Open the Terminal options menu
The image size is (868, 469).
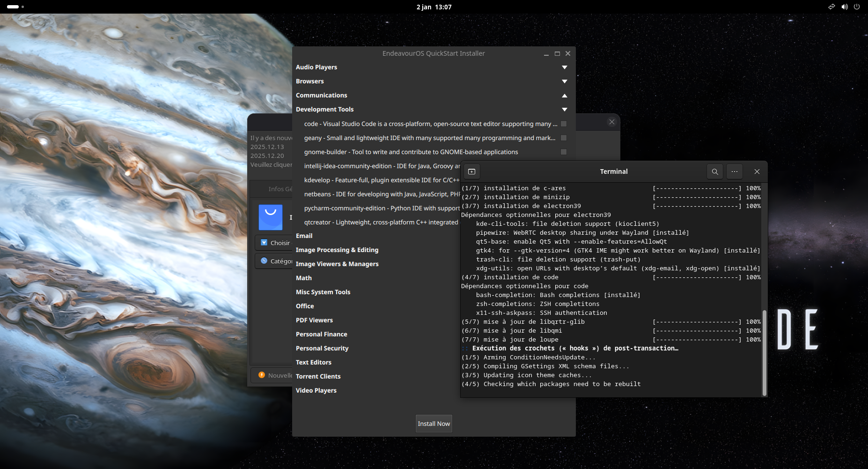point(734,171)
